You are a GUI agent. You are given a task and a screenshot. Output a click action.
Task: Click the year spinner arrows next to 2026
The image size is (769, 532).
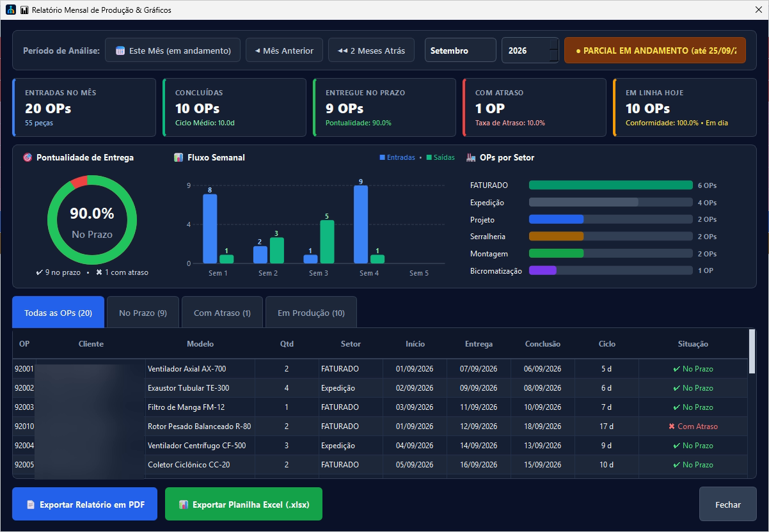coord(554,51)
